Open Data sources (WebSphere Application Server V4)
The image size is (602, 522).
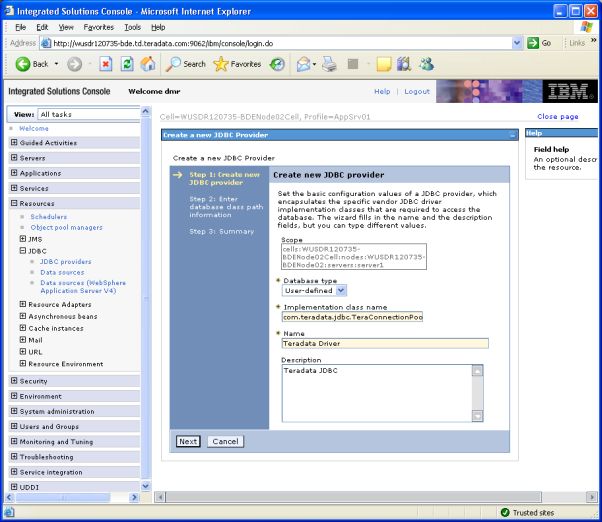point(83,287)
